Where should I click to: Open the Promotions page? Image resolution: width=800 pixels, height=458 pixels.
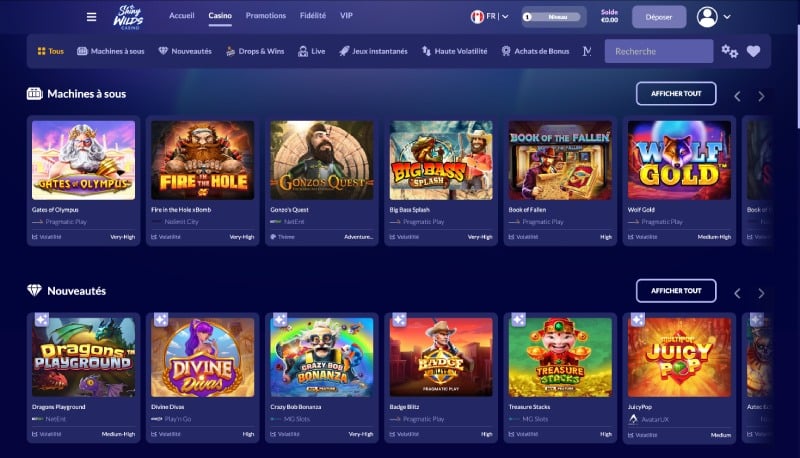coord(266,15)
